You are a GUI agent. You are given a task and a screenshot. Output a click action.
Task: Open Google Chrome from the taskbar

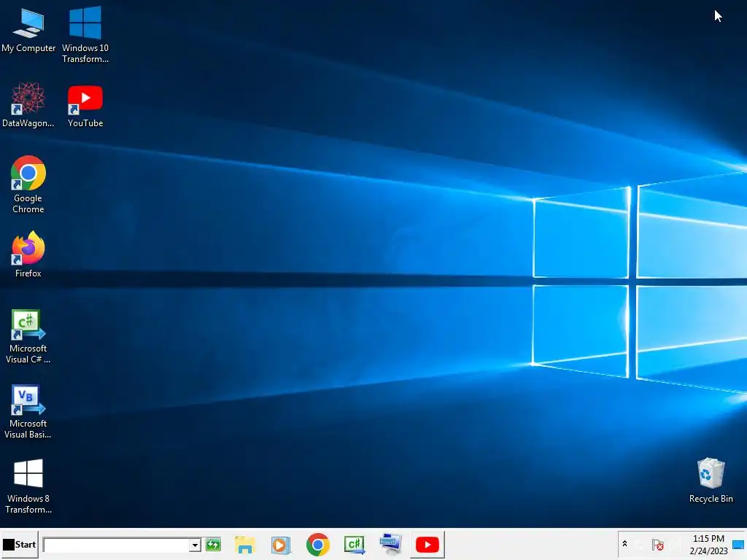tap(318, 545)
